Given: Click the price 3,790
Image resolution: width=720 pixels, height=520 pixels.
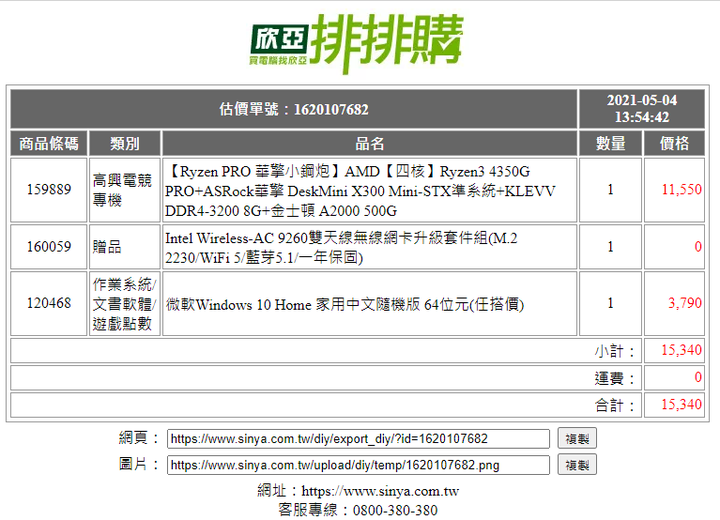Looking at the screenshot, I should [x=685, y=303].
